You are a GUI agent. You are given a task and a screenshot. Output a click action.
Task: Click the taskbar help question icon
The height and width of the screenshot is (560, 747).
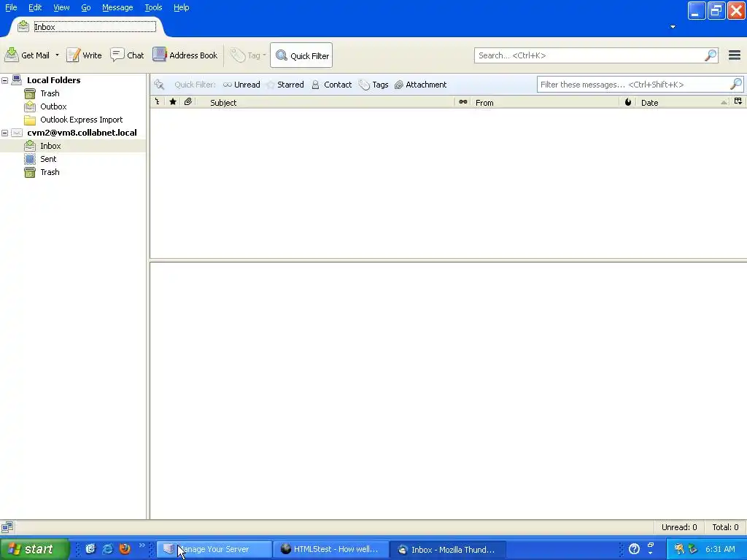[634, 549]
